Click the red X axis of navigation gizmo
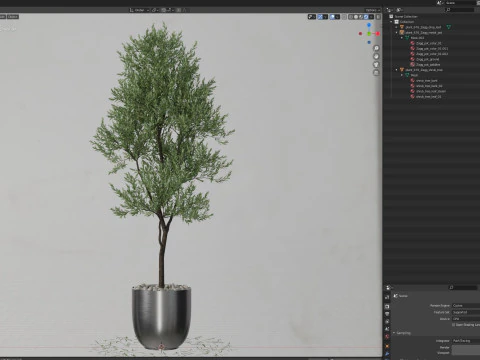 point(378,34)
